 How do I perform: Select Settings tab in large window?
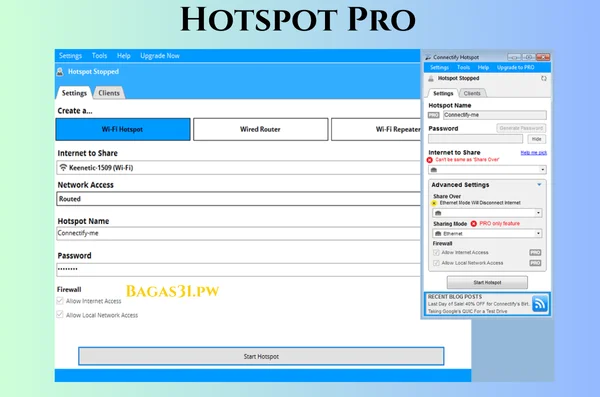[74, 93]
